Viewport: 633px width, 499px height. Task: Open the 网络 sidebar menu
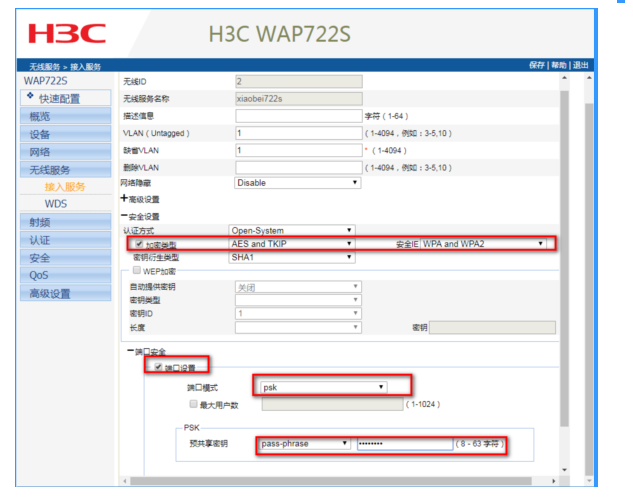(66, 152)
